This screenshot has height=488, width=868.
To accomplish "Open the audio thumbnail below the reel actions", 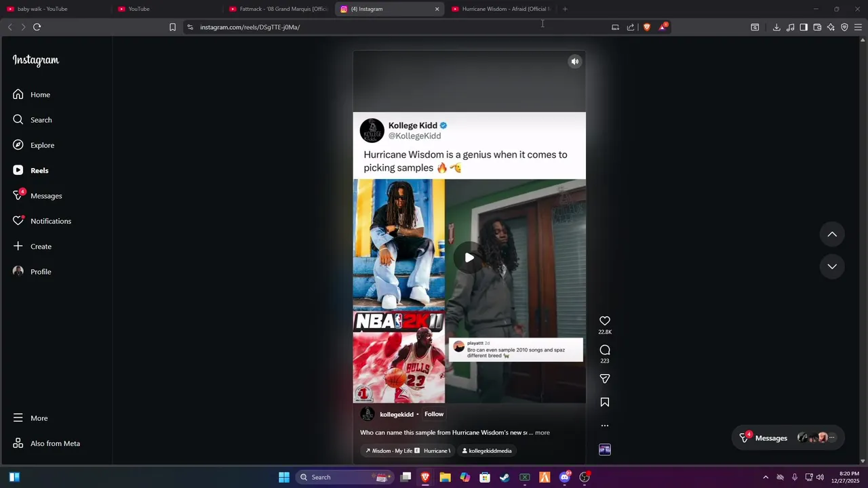I will (605, 449).
